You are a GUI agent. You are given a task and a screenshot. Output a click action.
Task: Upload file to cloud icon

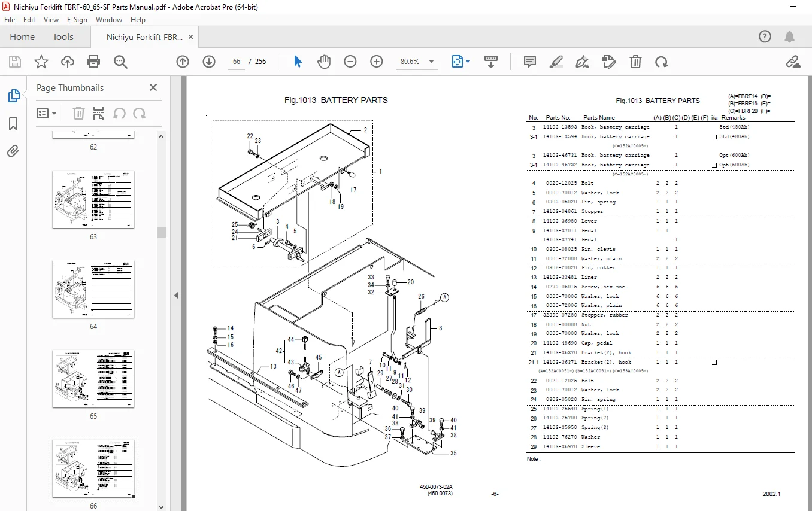68,62
